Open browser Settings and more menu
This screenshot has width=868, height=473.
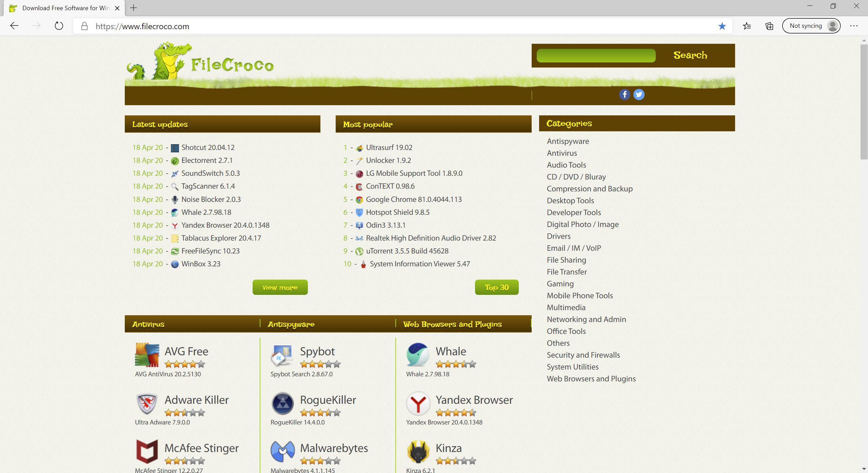pyautogui.click(x=854, y=26)
